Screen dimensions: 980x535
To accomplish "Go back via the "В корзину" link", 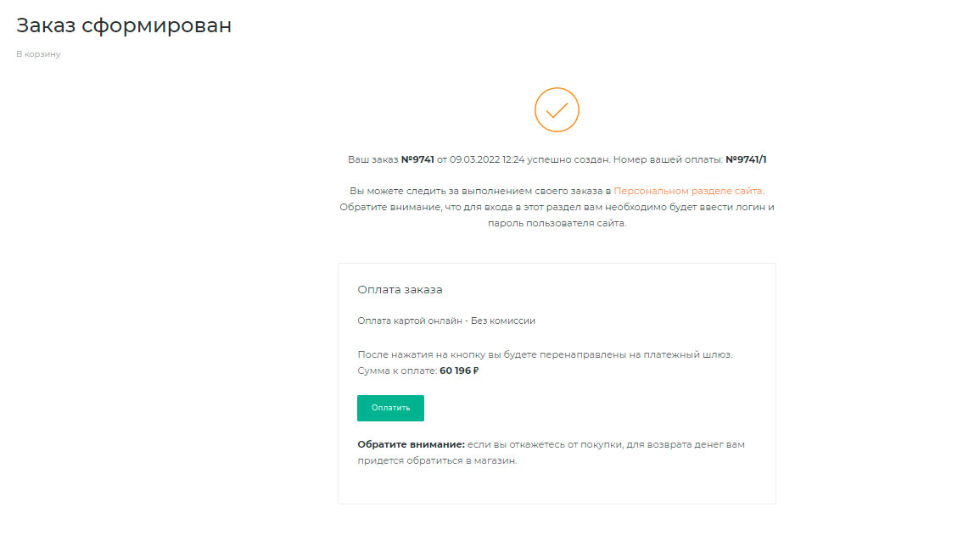I will (38, 54).
